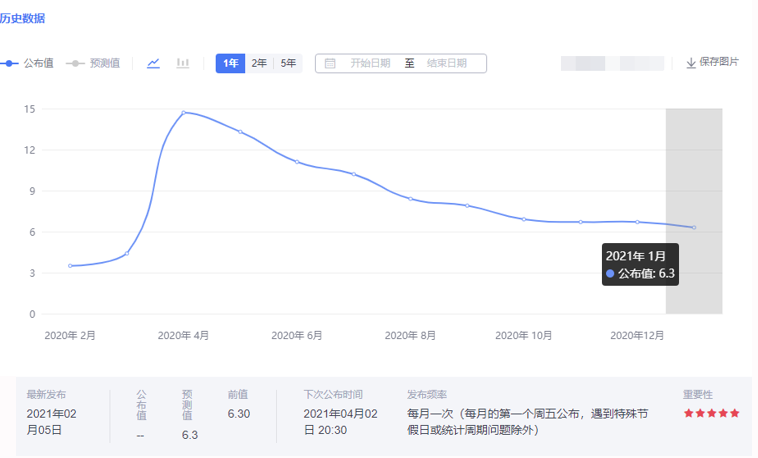This screenshot has height=458, width=758.
Task: Click the 2020年 10月 axis label
Action: coord(524,336)
